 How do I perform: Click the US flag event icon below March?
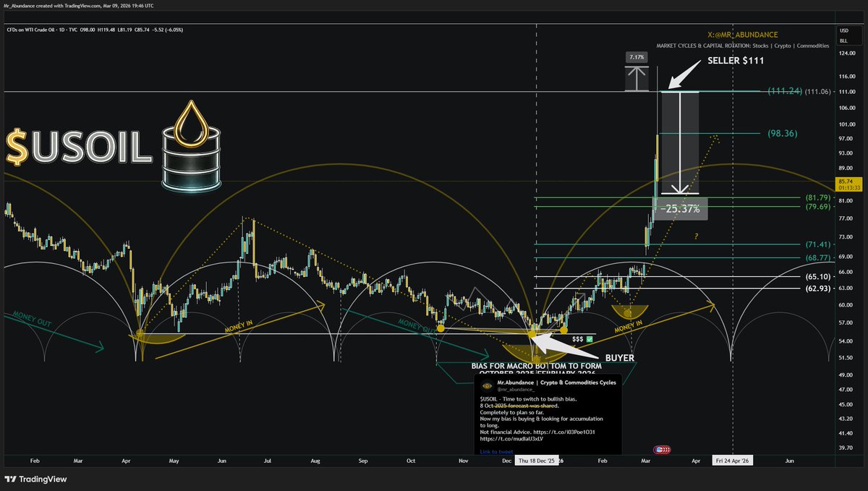pos(661,449)
